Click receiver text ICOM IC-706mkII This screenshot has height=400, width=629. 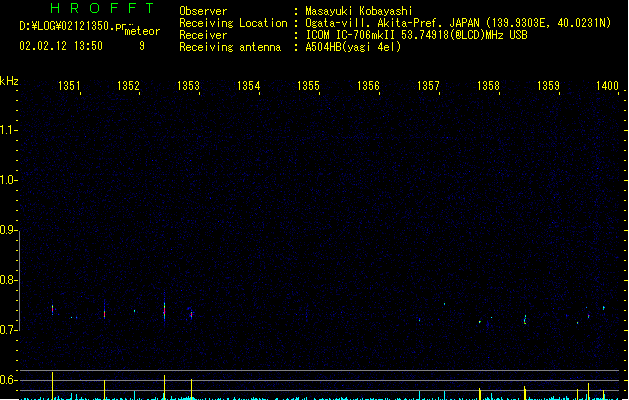point(350,35)
